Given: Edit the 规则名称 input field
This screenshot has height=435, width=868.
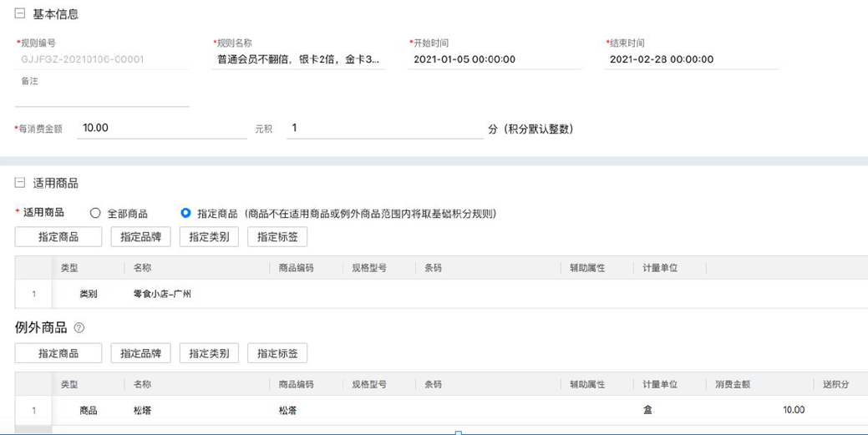Looking at the screenshot, I should point(298,59).
